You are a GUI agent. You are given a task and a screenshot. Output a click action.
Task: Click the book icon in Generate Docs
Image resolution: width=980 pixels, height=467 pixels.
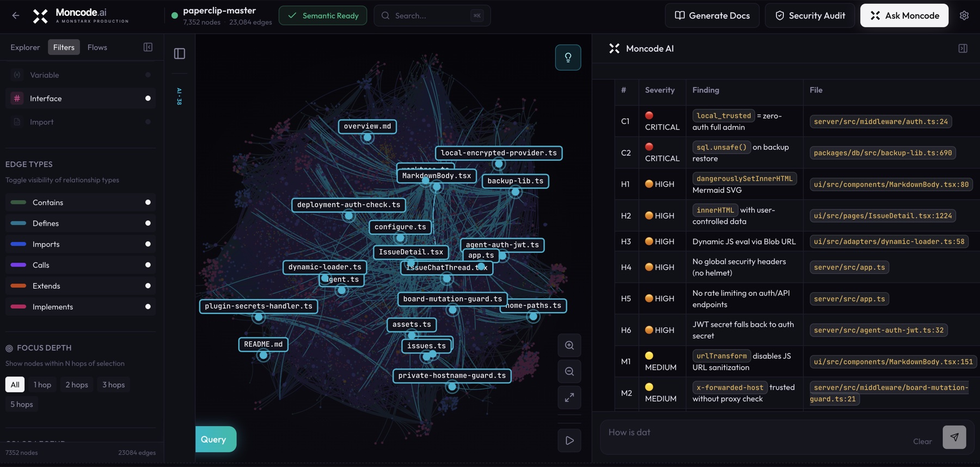[679, 15]
